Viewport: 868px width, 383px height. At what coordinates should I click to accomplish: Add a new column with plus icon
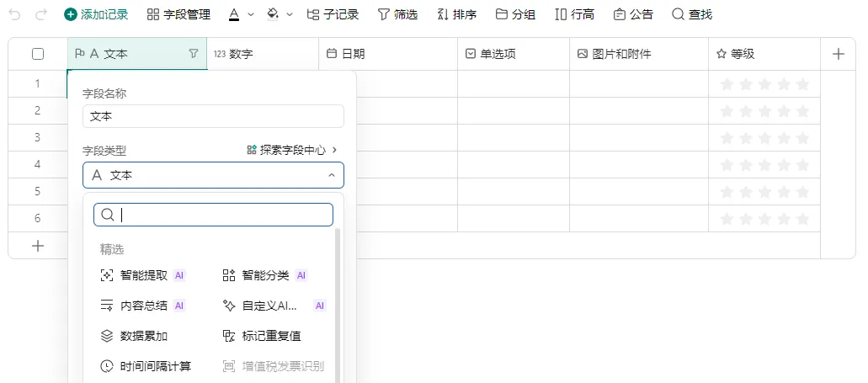pyautogui.click(x=838, y=54)
